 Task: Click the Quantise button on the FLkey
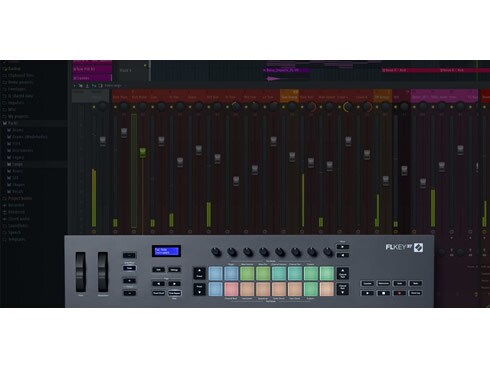pyautogui.click(x=367, y=283)
